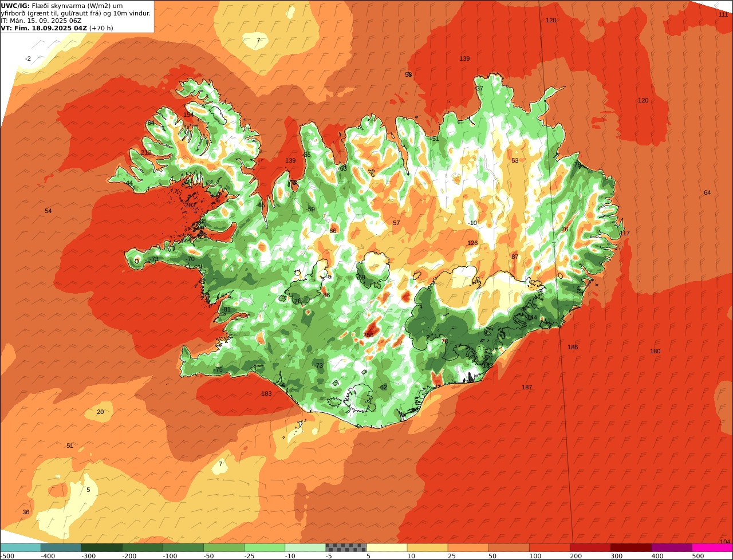733x560 pixels.
Task: Click the 86 value in west-central Iceland
Action: coord(326,295)
